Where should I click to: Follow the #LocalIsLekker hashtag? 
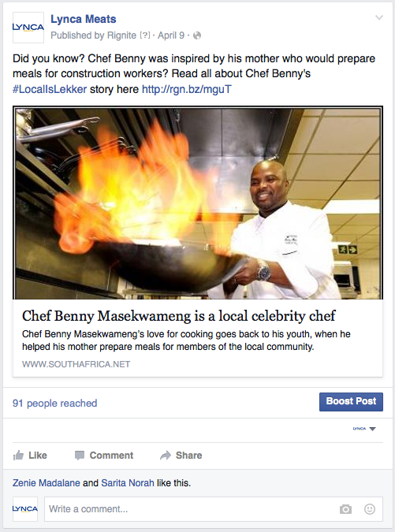(50, 89)
